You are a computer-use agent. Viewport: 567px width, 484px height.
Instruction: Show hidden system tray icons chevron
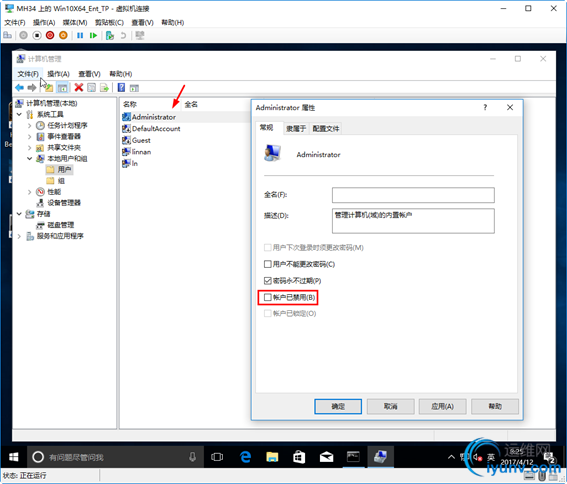pos(451,457)
